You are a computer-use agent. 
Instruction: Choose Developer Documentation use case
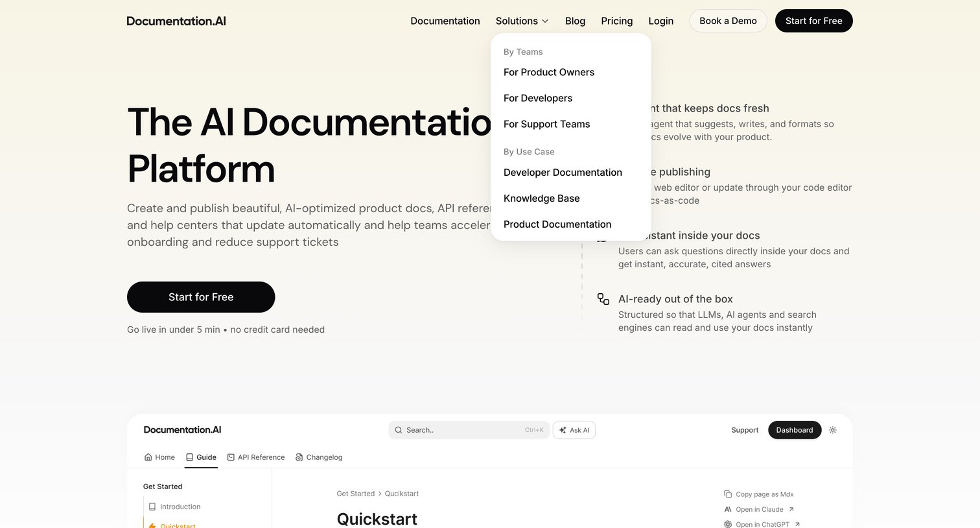pos(563,173)
